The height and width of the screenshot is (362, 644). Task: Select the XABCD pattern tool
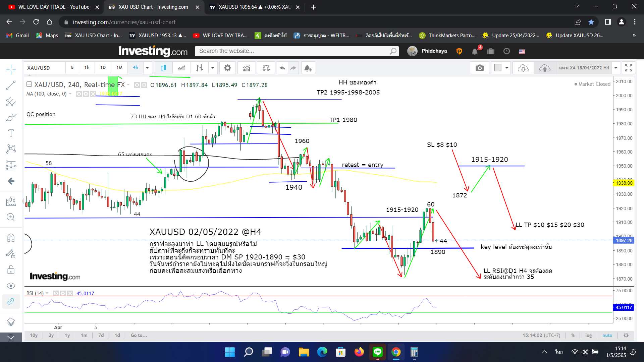[x=11, y=149]
